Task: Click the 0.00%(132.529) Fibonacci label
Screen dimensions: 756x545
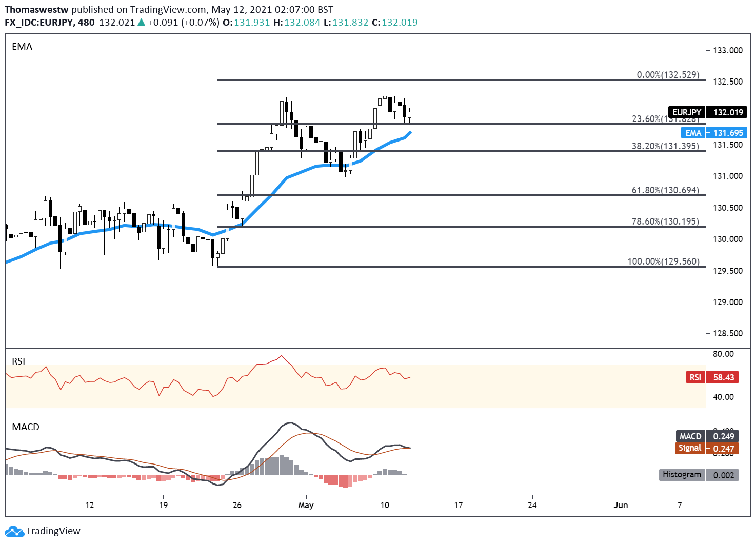Action: coord(668,75)
